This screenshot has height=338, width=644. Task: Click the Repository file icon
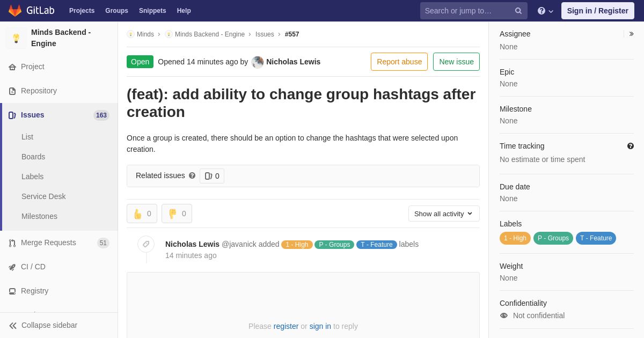[12, 91]
